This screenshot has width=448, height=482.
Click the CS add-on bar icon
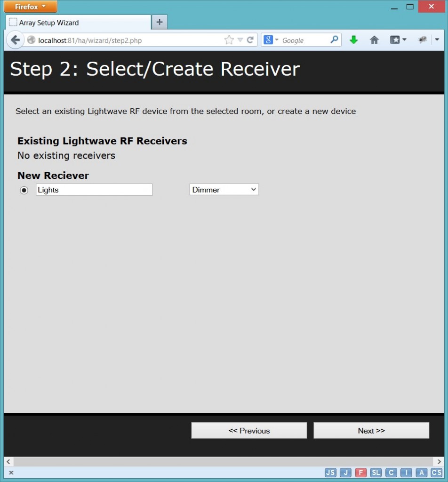[x=436, y=473]
